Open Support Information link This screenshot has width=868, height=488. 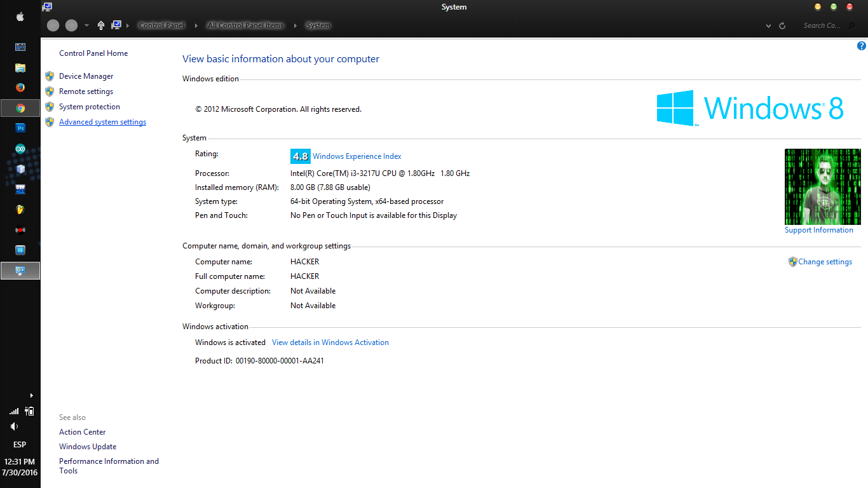point(819,230)
